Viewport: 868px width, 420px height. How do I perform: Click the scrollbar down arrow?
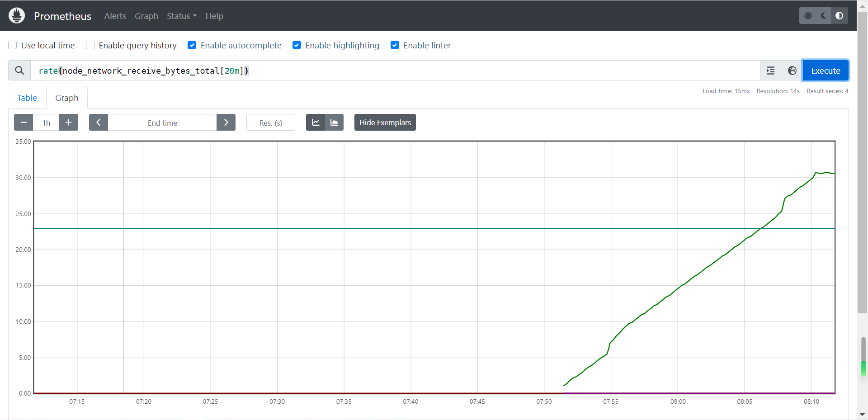click(x=862, y=415)
